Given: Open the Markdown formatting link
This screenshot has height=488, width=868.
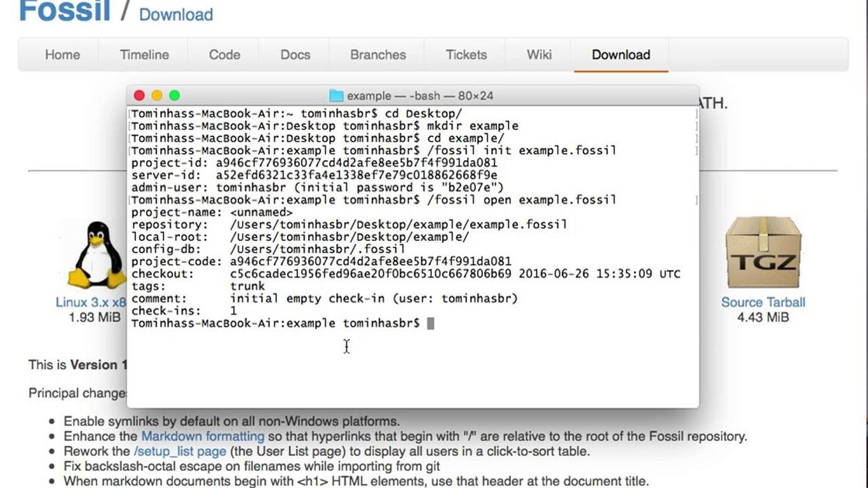Looking at the screenshot, I should (x=202, y=436).
